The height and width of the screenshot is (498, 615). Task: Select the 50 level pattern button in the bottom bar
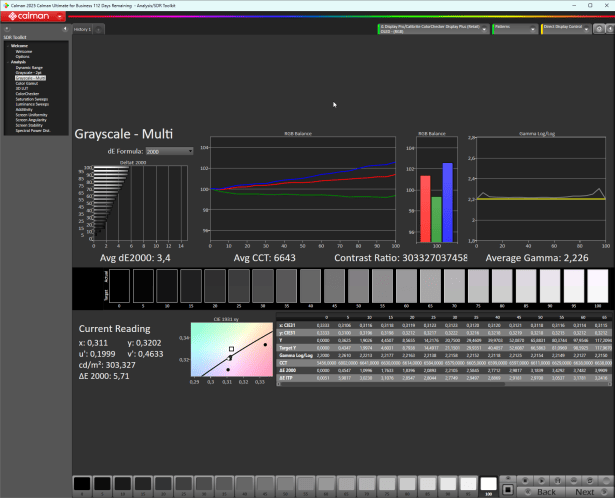(x=286, y=484)
